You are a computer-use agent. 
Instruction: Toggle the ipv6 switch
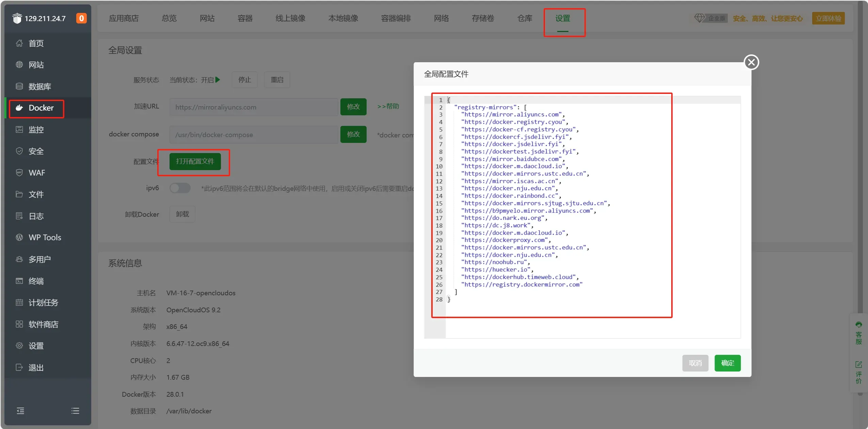click(x=180, y=188)
